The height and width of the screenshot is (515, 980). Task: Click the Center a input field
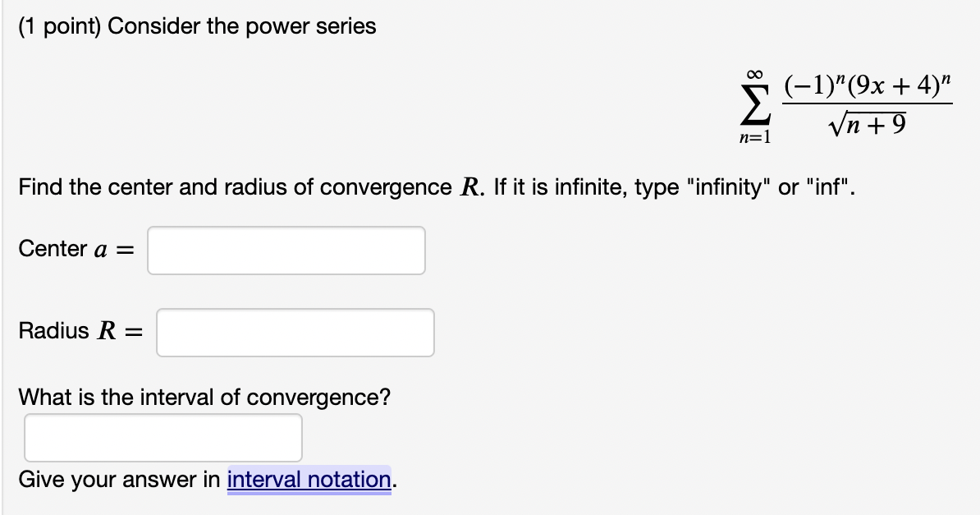tap(286, 250)
